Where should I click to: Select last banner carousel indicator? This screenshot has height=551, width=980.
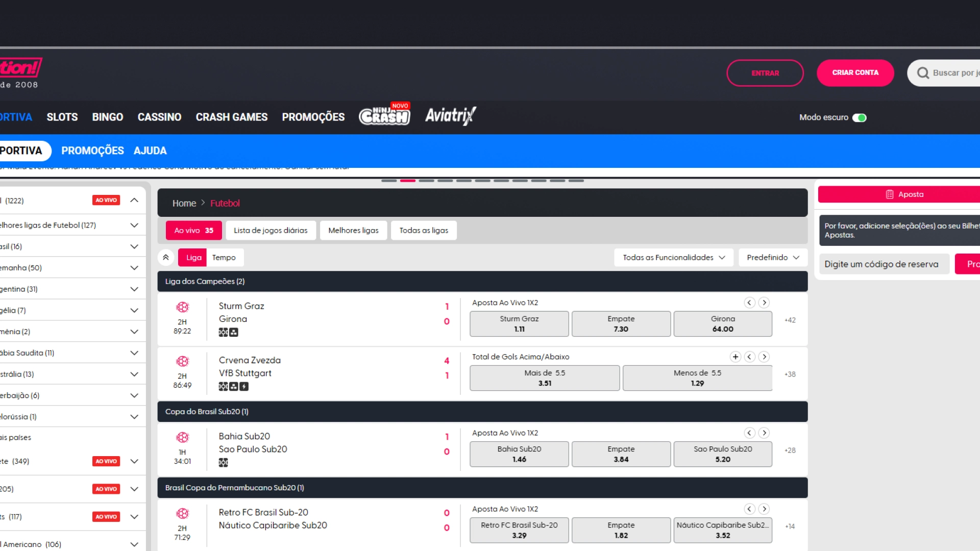pos(576,181)
